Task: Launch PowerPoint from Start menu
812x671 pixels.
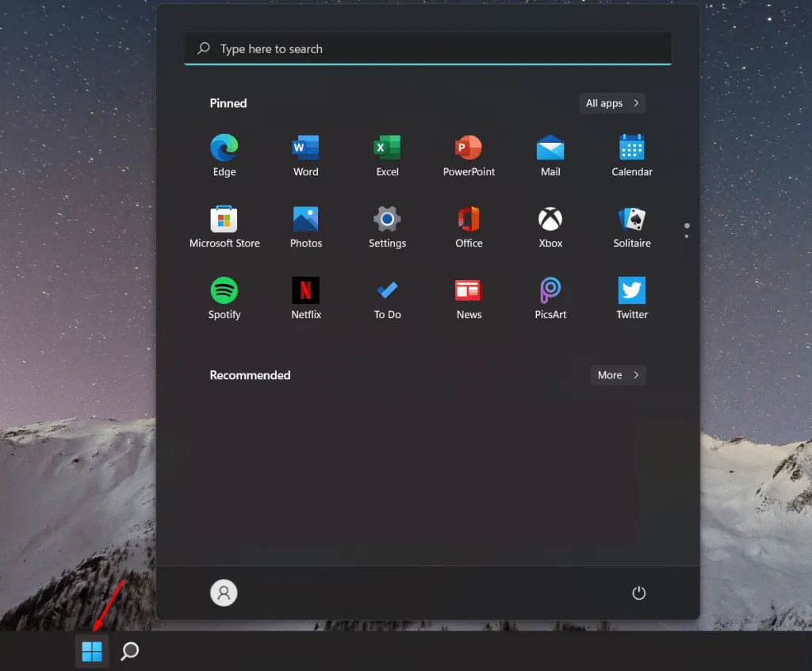Action: [469, 155]
